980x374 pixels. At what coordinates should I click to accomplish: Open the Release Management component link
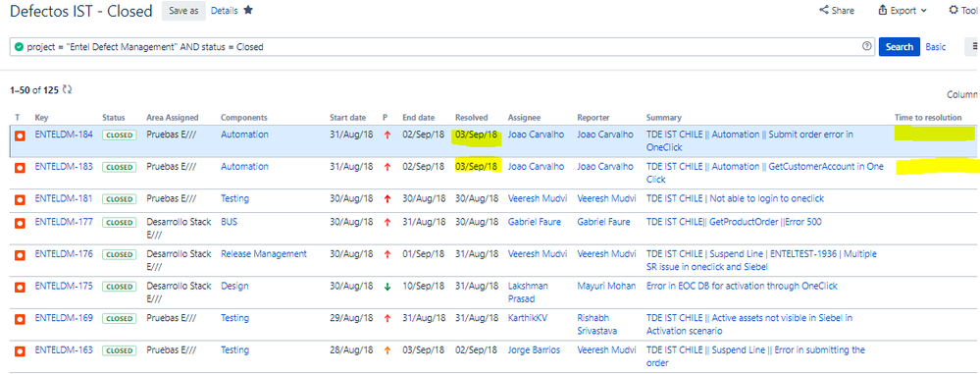264,253
